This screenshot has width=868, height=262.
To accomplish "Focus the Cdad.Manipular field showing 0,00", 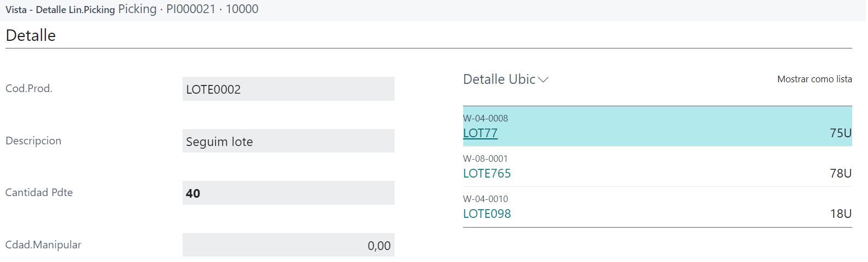I will click(x=288, y=246).
